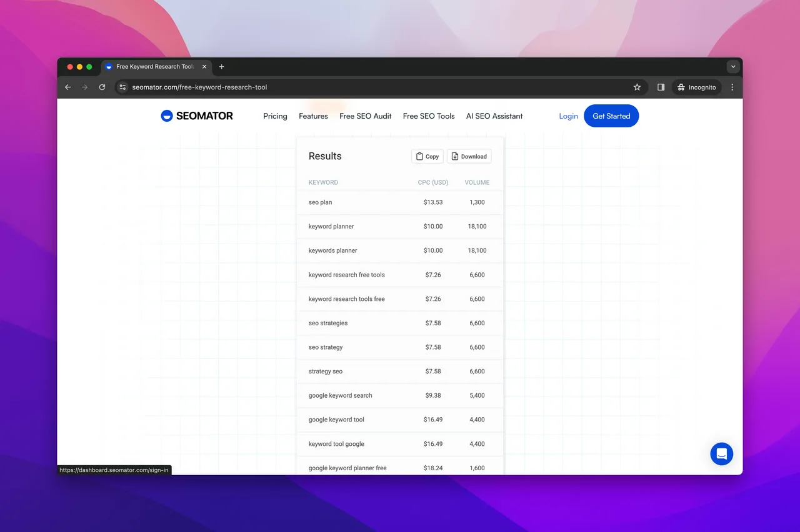Download the keyword results
800x532 pixels.
click(469, 156)
